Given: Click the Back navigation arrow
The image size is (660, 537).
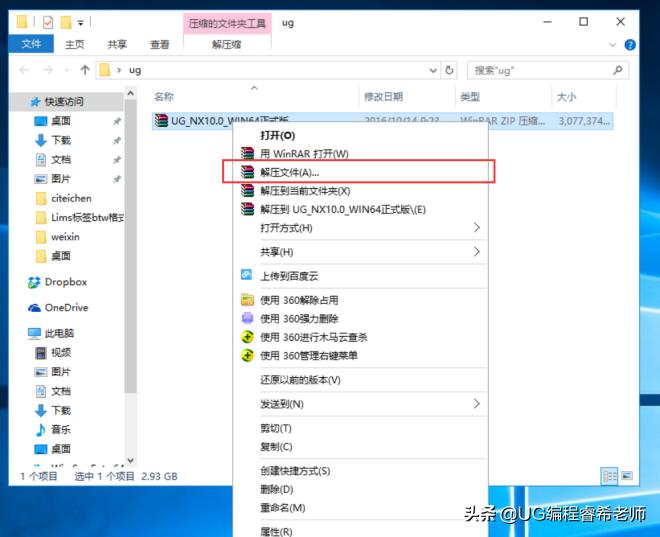Looking at the screenshot, I should pos(24,70).
